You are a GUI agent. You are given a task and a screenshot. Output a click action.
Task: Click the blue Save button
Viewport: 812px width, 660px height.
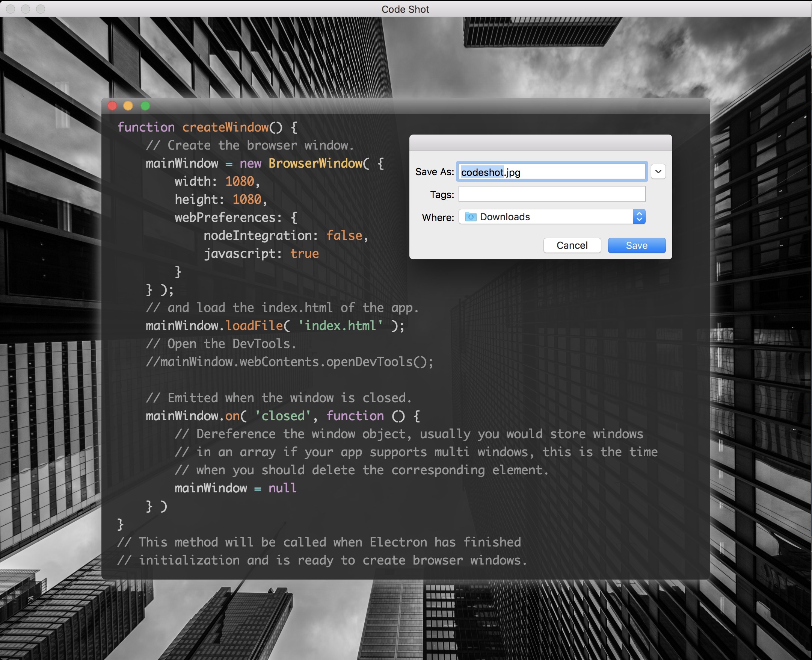tap(637, 245)
